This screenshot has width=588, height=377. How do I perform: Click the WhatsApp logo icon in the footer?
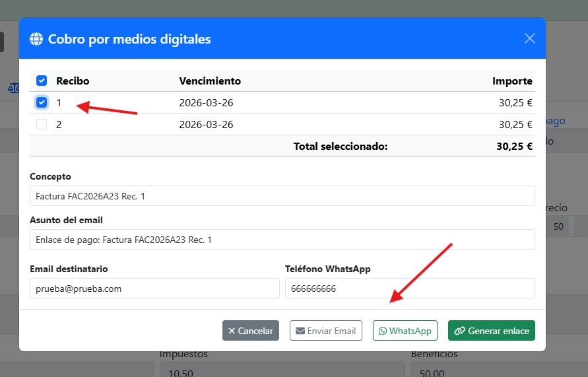[x=382, y=331]
